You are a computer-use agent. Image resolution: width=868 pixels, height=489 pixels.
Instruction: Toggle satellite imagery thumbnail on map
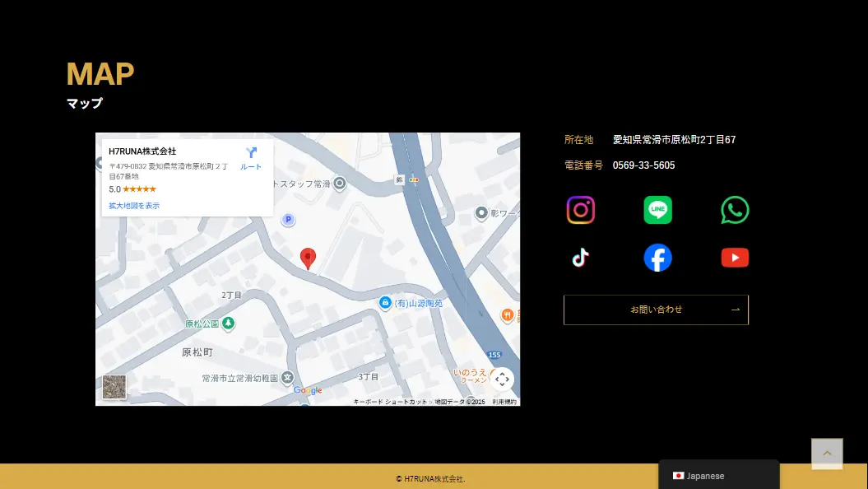click(114, 387)
